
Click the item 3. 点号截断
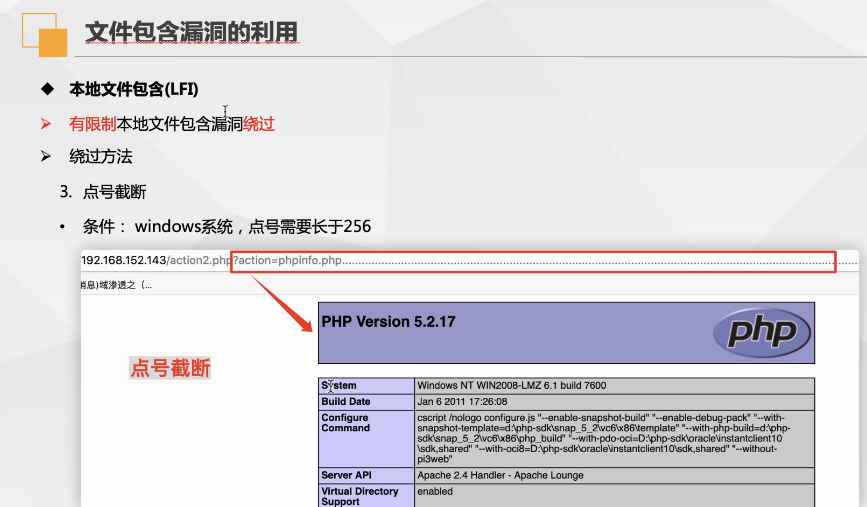click(103, 192)
